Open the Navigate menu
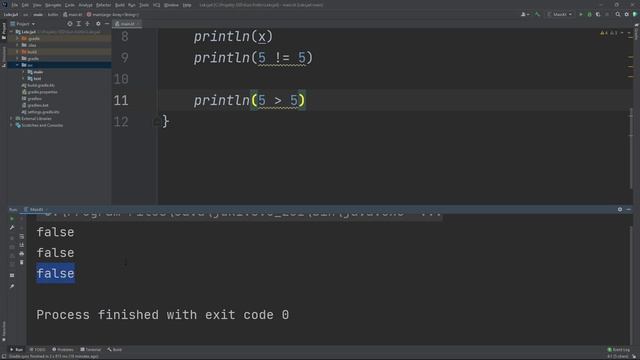640x360 pixels. (53, 5)
